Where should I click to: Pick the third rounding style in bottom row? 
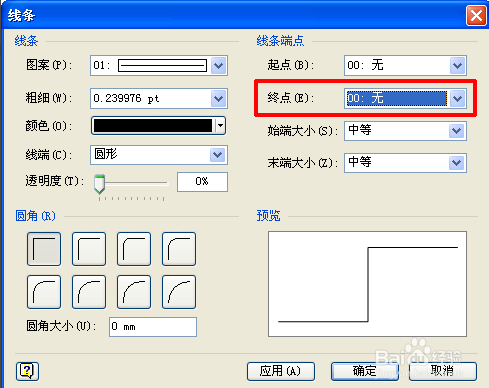[134, 292]
